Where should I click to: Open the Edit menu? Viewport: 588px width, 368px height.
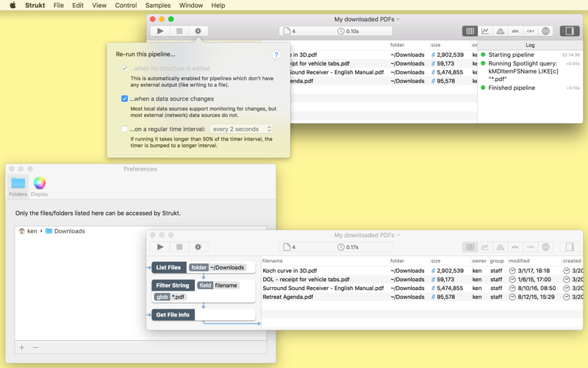[78, 5]
